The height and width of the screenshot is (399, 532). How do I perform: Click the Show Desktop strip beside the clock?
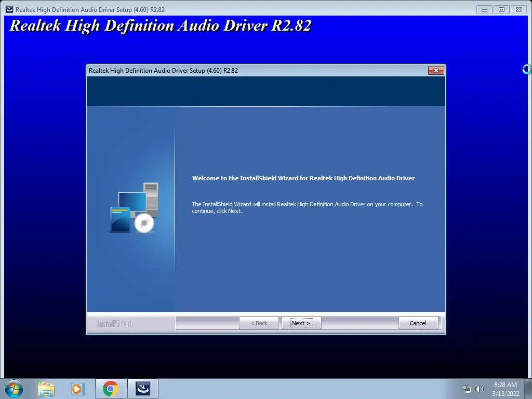(x=528, y=389)
